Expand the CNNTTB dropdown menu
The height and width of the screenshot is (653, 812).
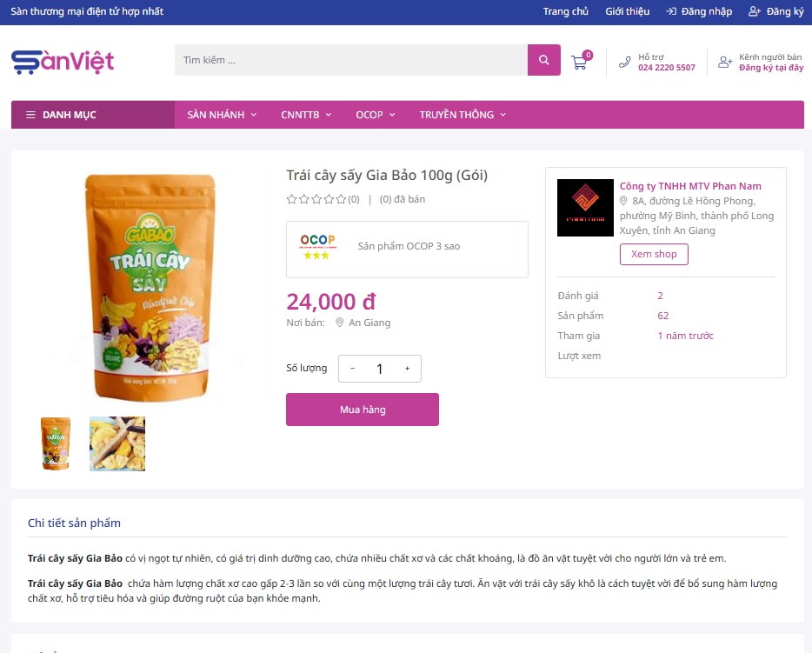(306, 115)
